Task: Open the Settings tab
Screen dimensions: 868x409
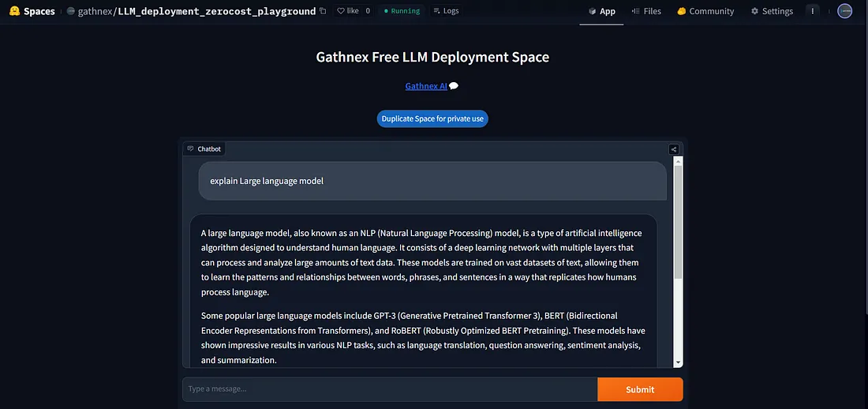Action: [772, 11]
